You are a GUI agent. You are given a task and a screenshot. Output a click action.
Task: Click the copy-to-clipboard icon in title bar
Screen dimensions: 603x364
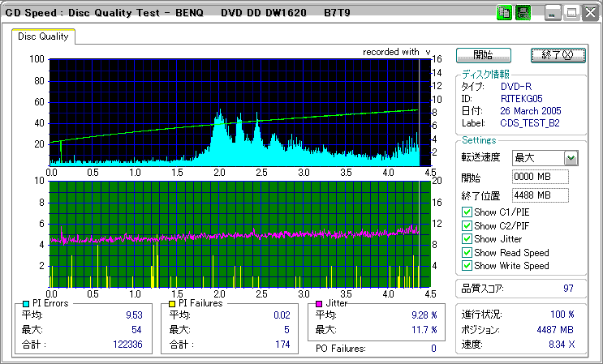click(503, 13)
